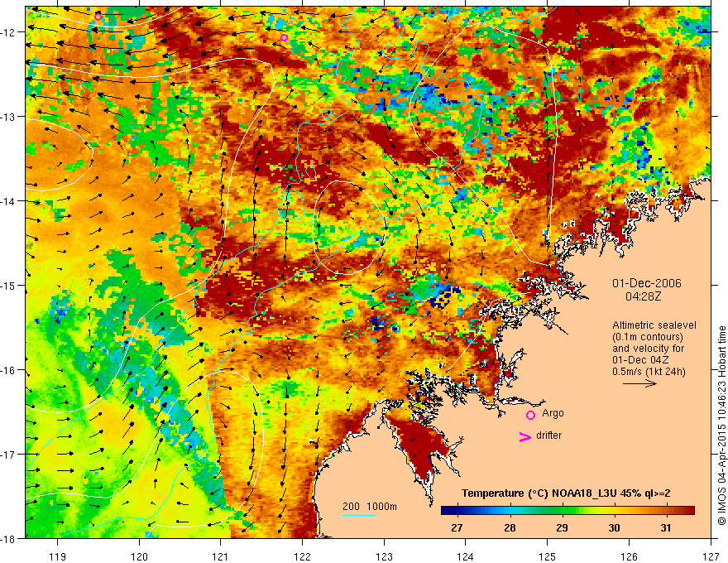The height and width of the screenshot is (563, 728).
Task: Click latitude axis label '-12'
Action: coord(8,32)
